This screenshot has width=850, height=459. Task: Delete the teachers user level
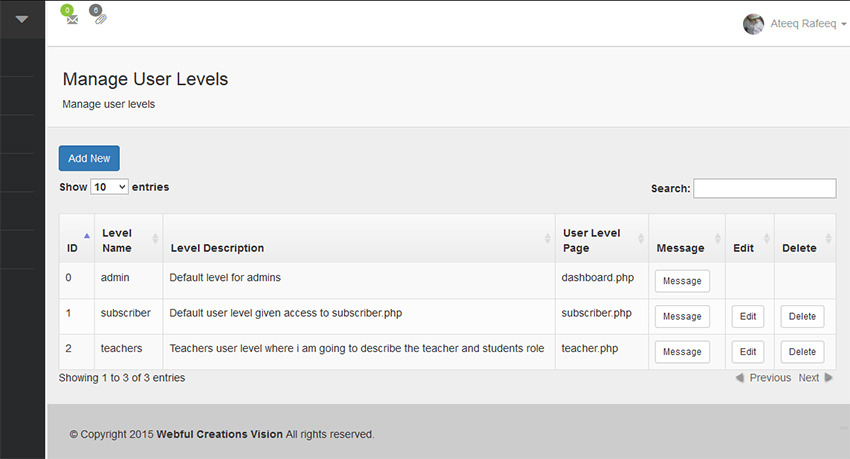click(802, 352)
